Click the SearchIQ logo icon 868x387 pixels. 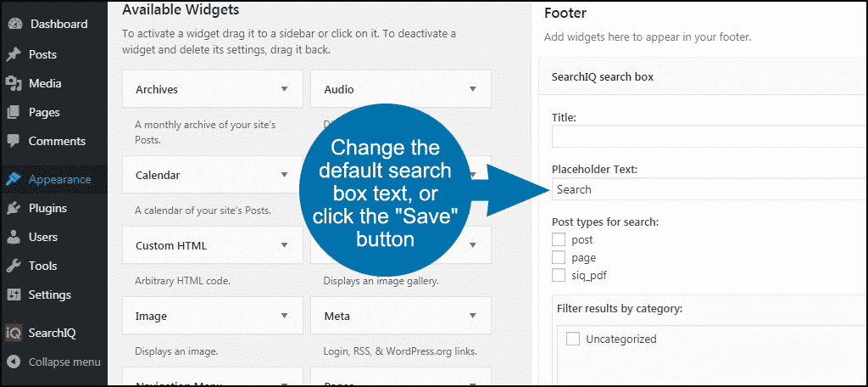pyautogui.click(x=14, y=333)
